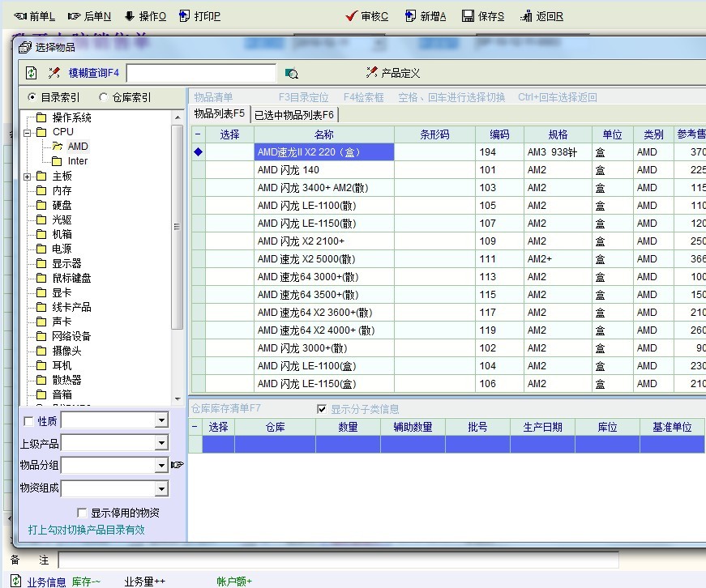This screenshot has width=706, height=588.
Task: Open the 上级产品 dropdown
Action: (x=161, y=443)
